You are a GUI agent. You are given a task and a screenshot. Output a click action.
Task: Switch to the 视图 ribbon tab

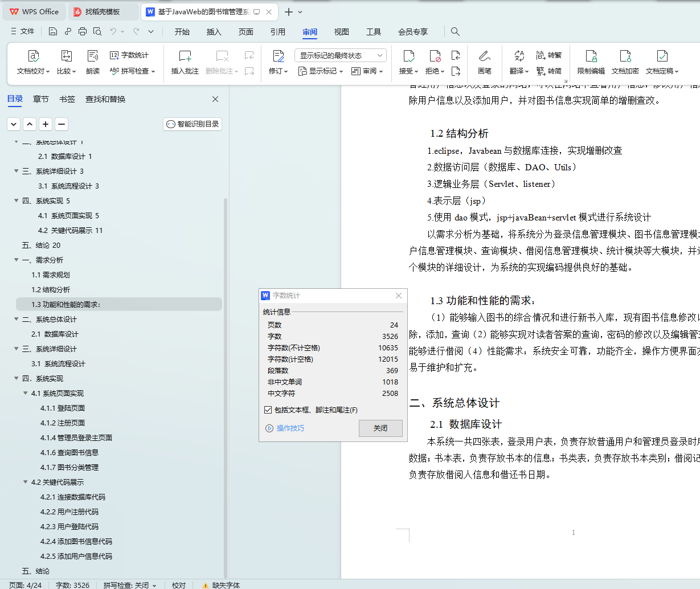342,32
